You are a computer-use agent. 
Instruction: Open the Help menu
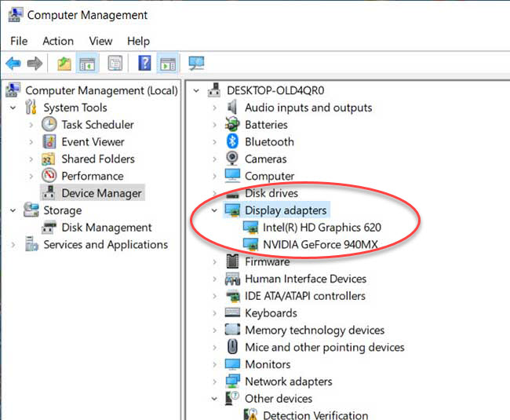tap(139, 41)
